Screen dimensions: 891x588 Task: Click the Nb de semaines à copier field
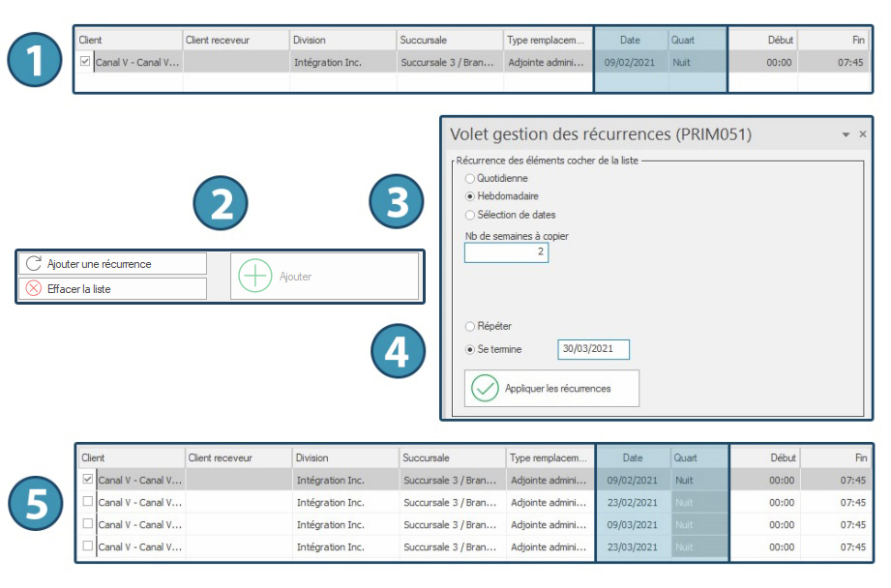coord(506,252)
